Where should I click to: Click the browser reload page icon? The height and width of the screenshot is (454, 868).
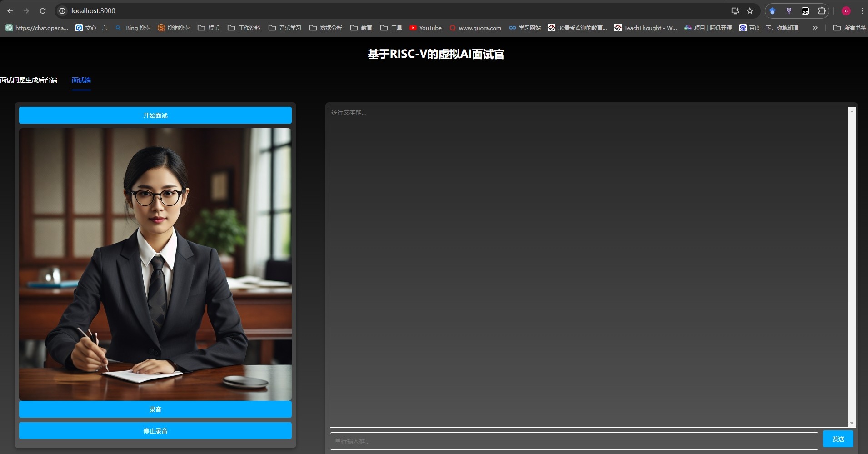[43, 11]
